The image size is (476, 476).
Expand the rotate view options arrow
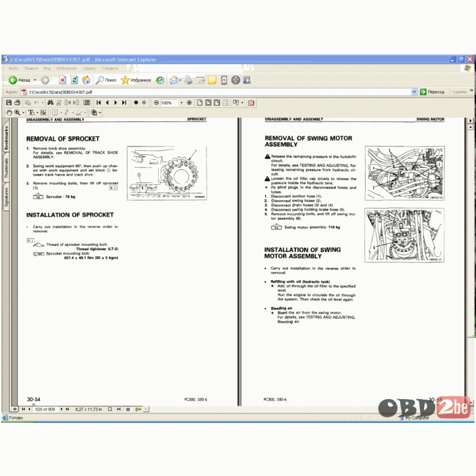pos(242,103)
